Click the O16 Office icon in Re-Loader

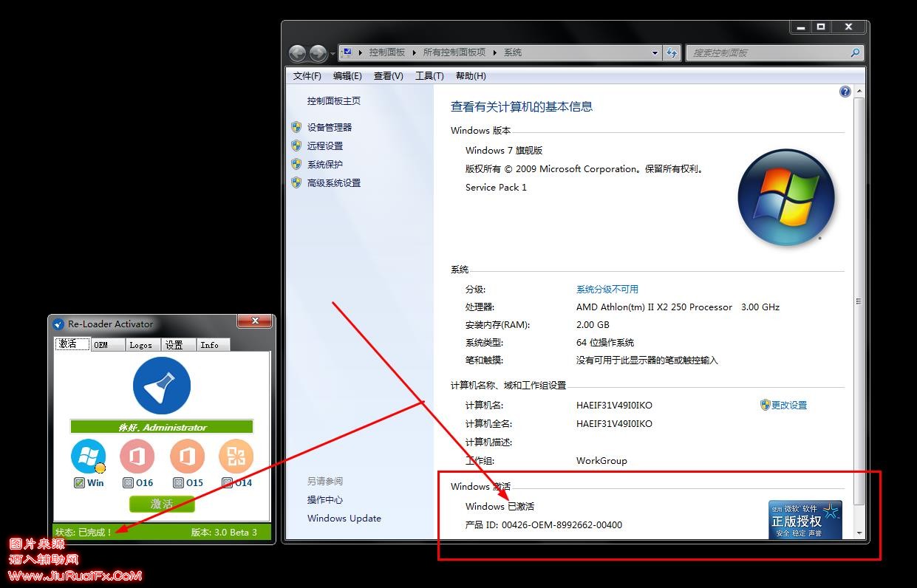(137, 457)
